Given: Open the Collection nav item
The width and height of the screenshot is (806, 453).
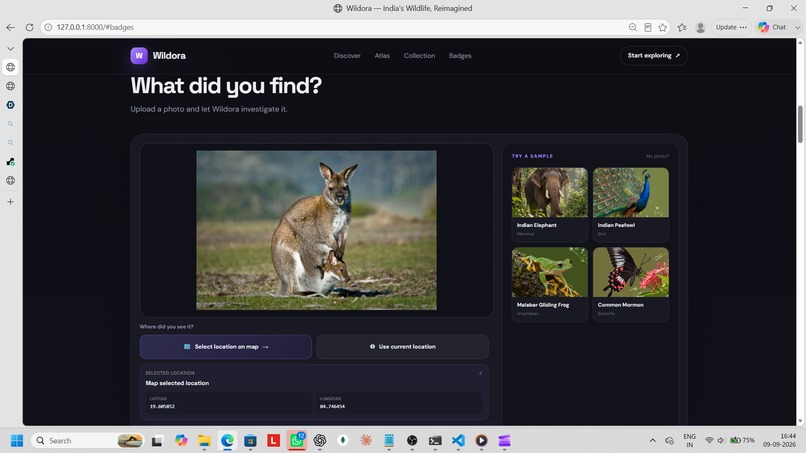Looking at the screenshot, I should tap(419, 56).
